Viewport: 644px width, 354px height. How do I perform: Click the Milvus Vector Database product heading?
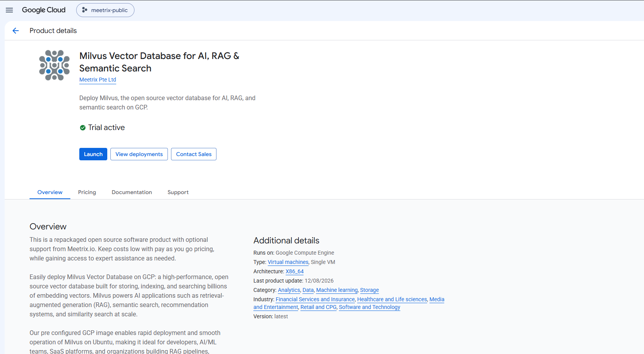pos(159,62)
